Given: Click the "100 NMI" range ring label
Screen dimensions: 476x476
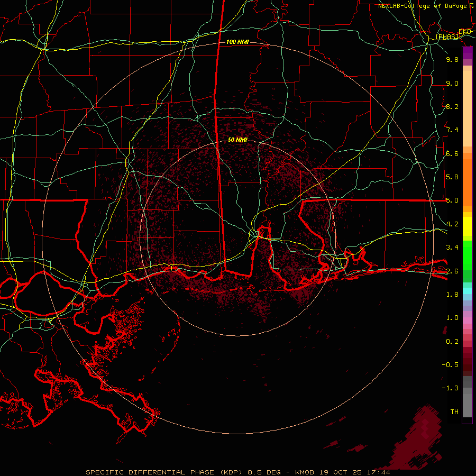Looking at the screenshot, I should click(237, 42).
